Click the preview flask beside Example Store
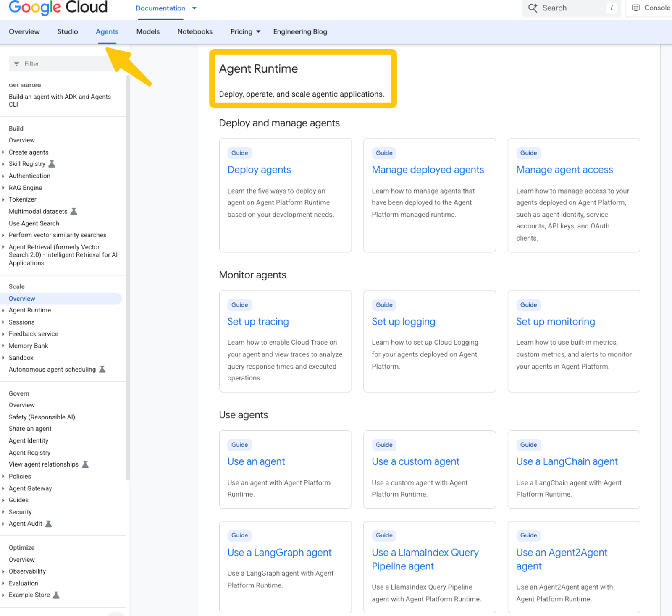The width and height of the screenshot is (672, 616). [56, 595]
